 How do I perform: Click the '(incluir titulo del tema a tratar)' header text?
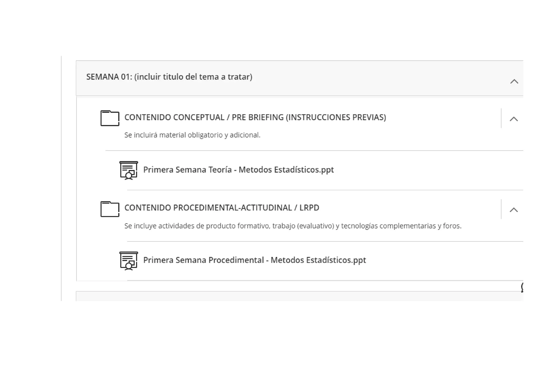tap(193, 77)
